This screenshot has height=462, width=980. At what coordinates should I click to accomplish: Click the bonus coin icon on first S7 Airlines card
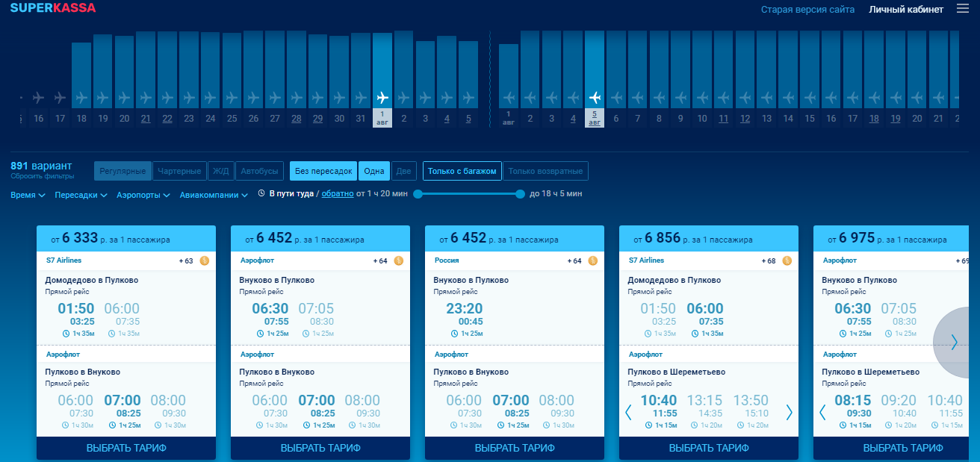(205, 261)
